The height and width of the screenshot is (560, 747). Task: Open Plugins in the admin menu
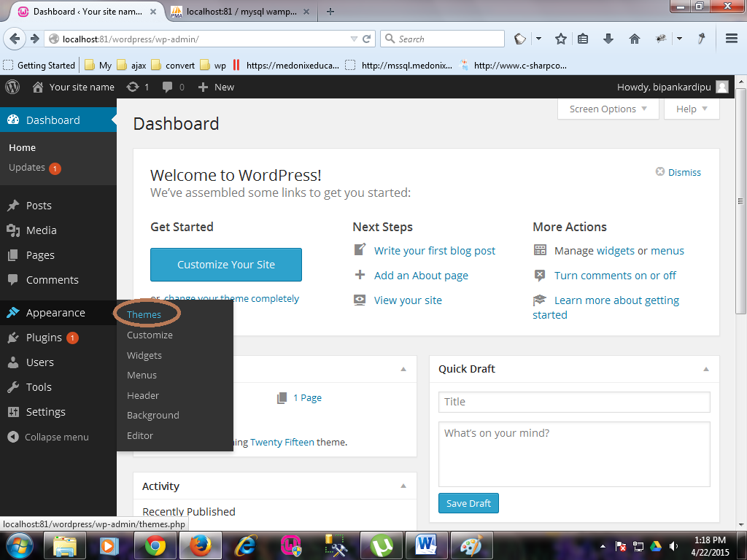(58, 338)
